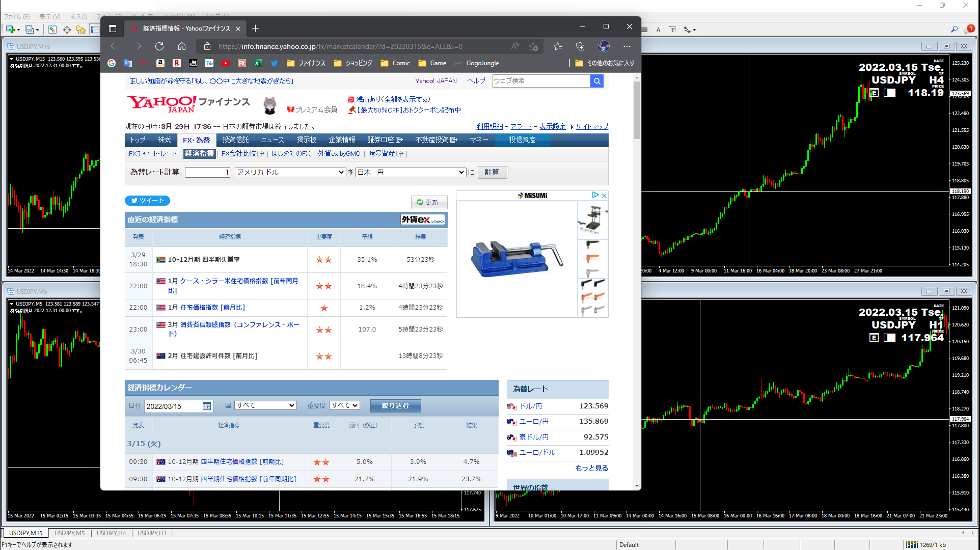Add page to favorites star icon
The image size is (980, 550).
(533, 46)
